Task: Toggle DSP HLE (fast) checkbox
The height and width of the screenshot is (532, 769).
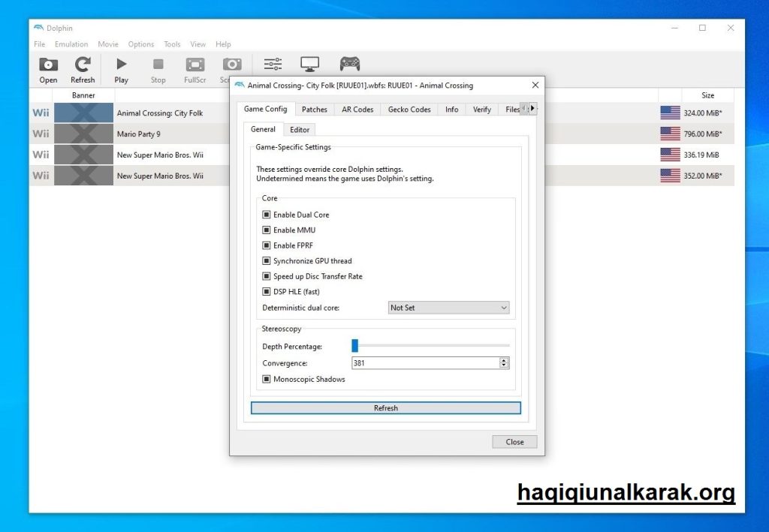Action: 267,291
